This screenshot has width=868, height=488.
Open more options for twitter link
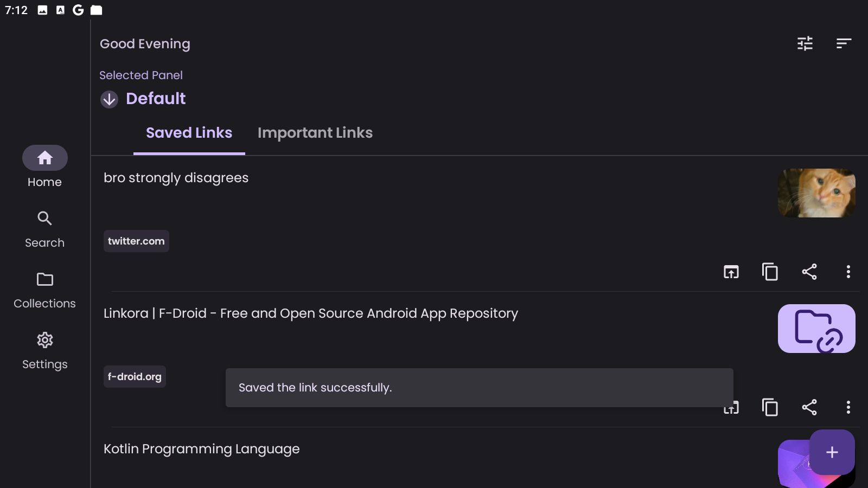point(848,272)
